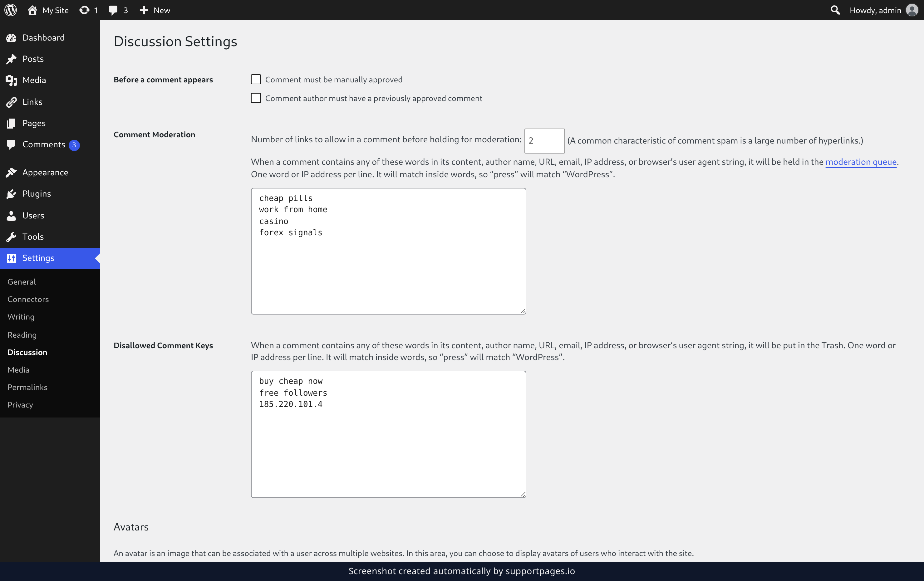Click the Posts pushpin icon
The width and height of the screenshot is (924, 581).
(11, 59)
